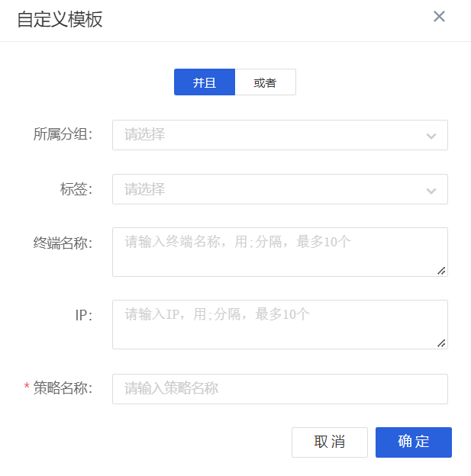Click the required 策略名称 label

tap(63, 388)
